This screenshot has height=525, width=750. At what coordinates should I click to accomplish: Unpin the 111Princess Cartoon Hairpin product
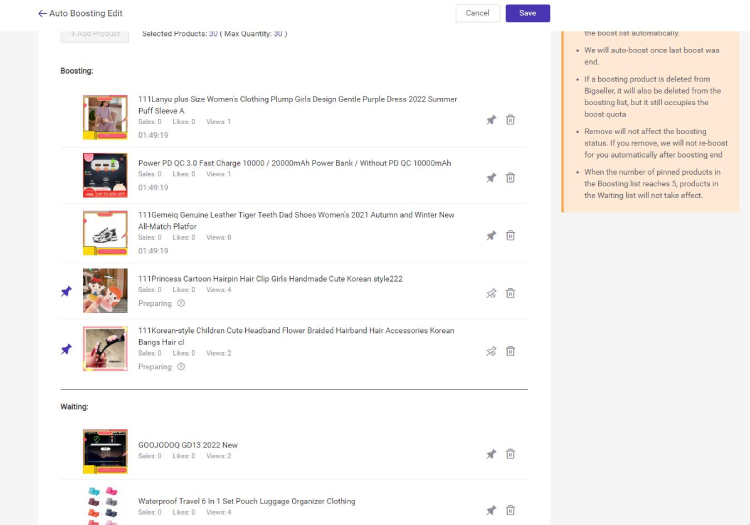[491, 294]
